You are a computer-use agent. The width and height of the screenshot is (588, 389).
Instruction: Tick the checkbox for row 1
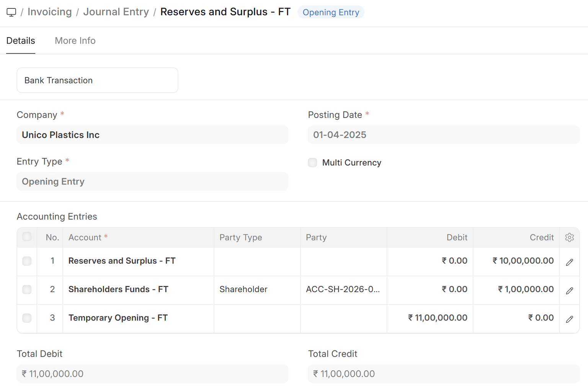coord(27,261)
